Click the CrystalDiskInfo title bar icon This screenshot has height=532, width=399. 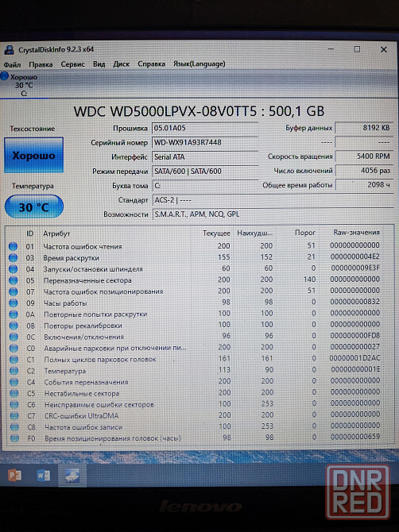[10, 49]
